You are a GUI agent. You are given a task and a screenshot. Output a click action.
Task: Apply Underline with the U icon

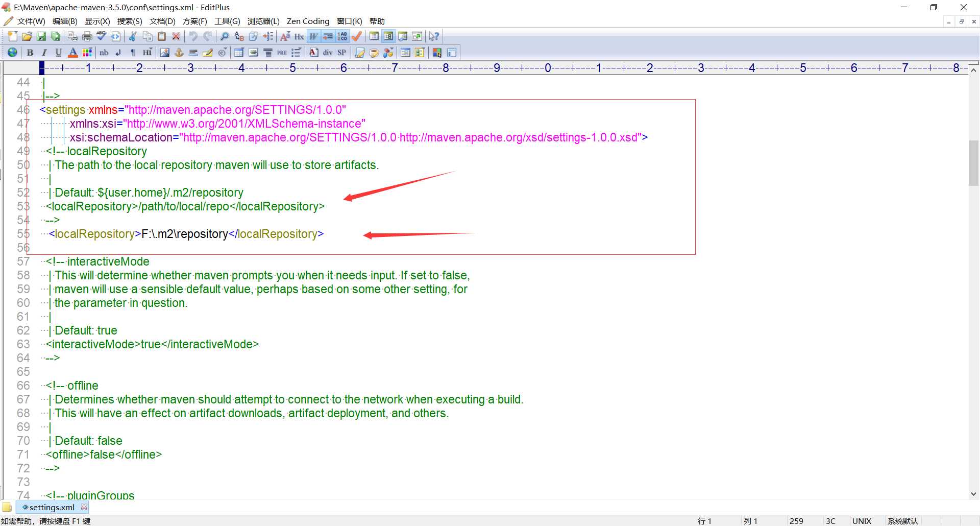coord(59,52)
